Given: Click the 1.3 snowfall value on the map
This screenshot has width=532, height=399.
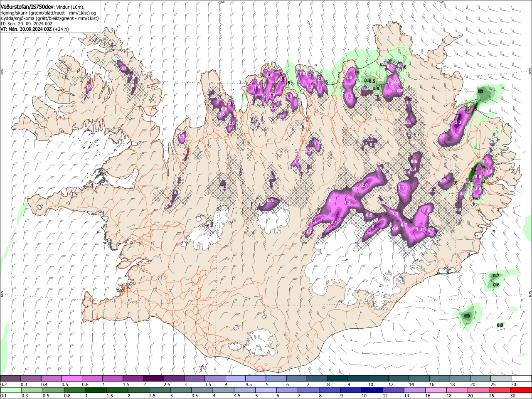Looking at the screenshot, I should (x=419, y=229).
